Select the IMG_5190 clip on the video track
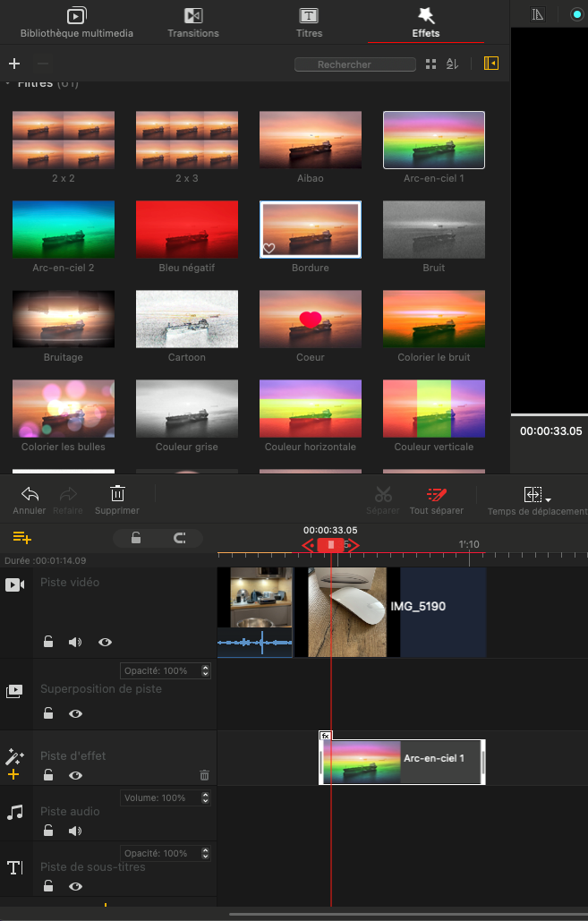The height and width of the screenshot is (921, 588). [x=390, y=612]
